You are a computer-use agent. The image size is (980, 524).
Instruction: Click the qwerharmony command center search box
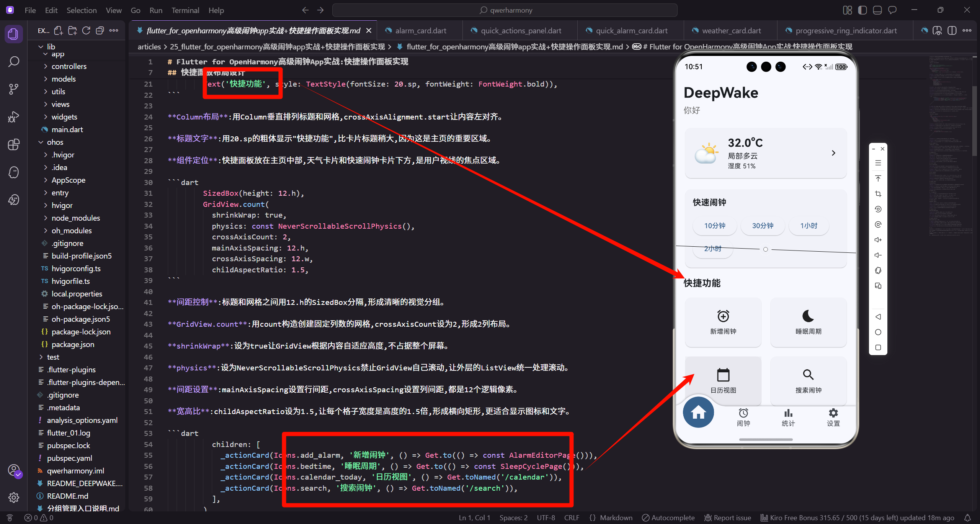(x=505, y=10)
